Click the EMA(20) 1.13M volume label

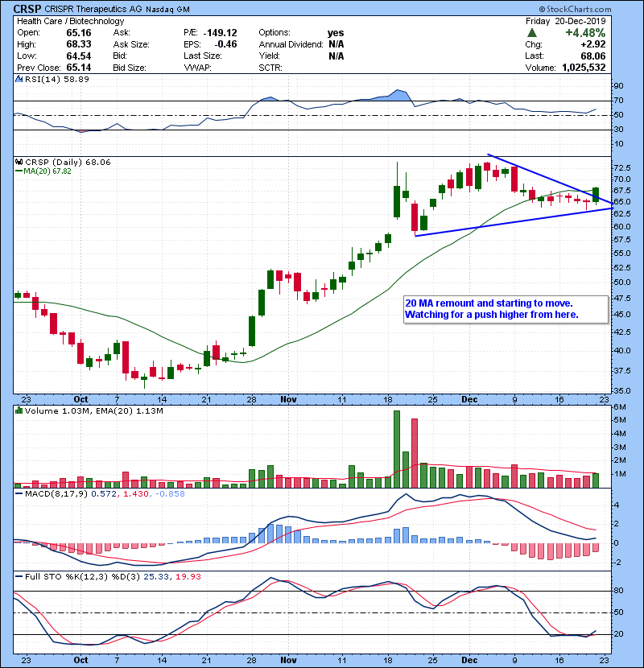point(130,410)
